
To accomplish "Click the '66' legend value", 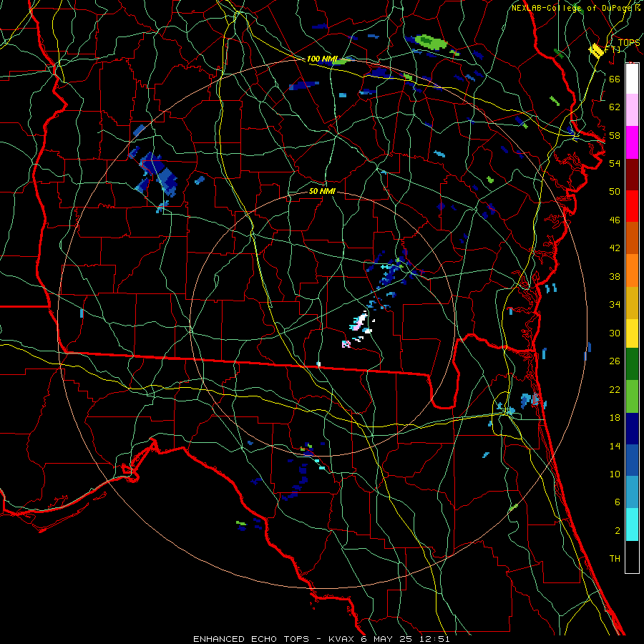I will point(615,79).
